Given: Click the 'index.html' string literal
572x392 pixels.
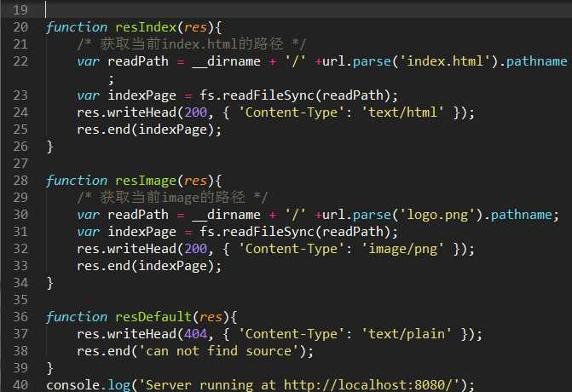Looking at the screenshot, I should (x=446, y=61).
